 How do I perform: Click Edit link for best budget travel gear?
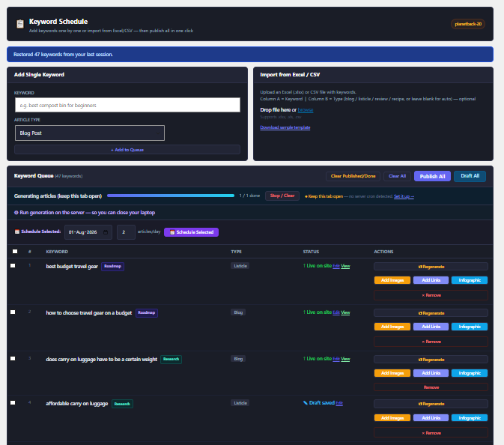click(336, 266)
